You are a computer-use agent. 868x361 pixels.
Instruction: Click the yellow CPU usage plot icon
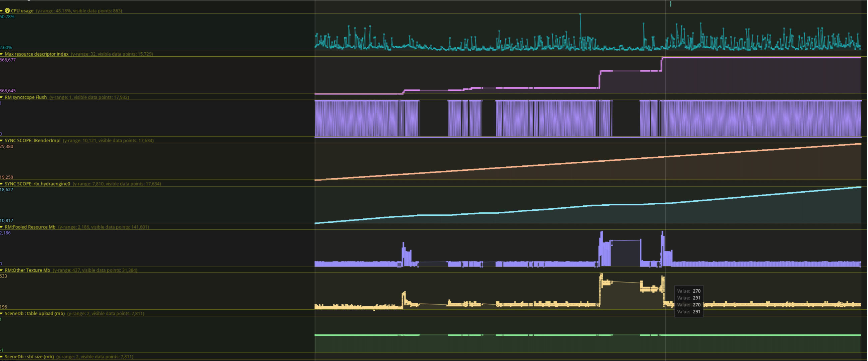(7, 11)
